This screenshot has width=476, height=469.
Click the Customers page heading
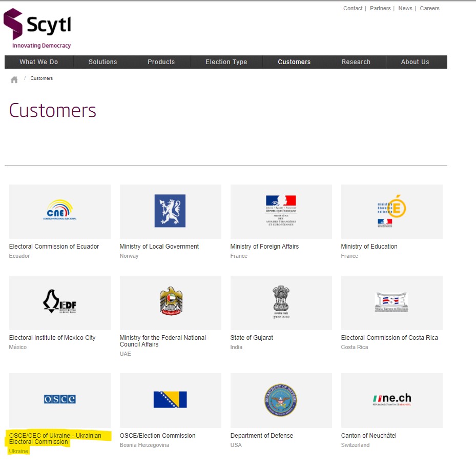coord(52,110)
